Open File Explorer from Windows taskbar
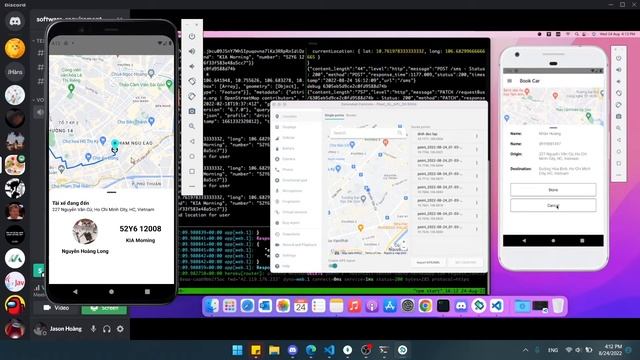 (x=274, y=350)
